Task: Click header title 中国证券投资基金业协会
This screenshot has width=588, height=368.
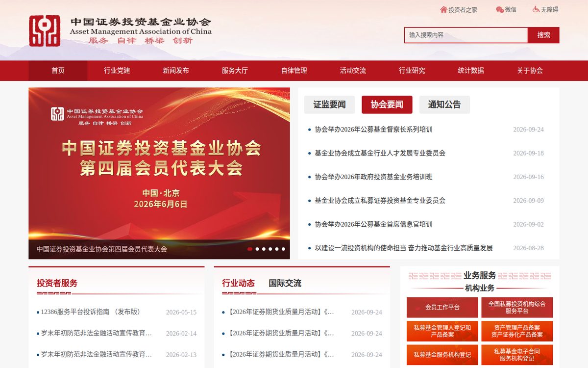Action: point(141,22)
